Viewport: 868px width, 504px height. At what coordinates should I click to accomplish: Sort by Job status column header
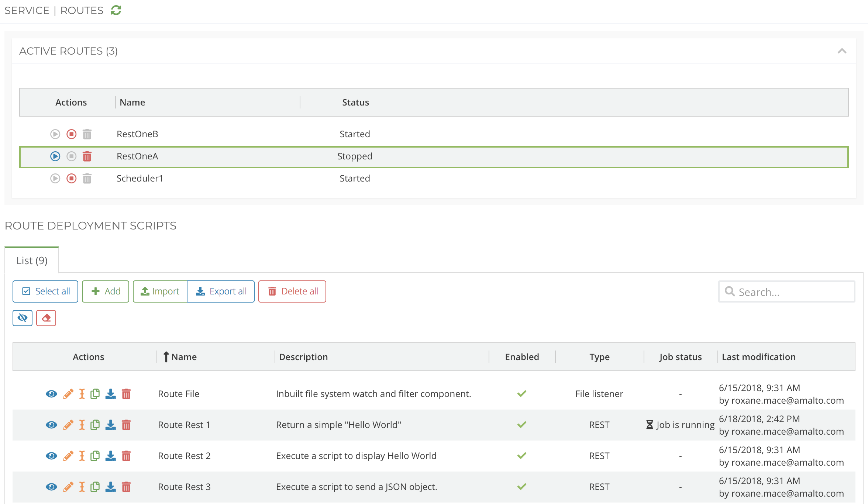[x=681, y=357]
